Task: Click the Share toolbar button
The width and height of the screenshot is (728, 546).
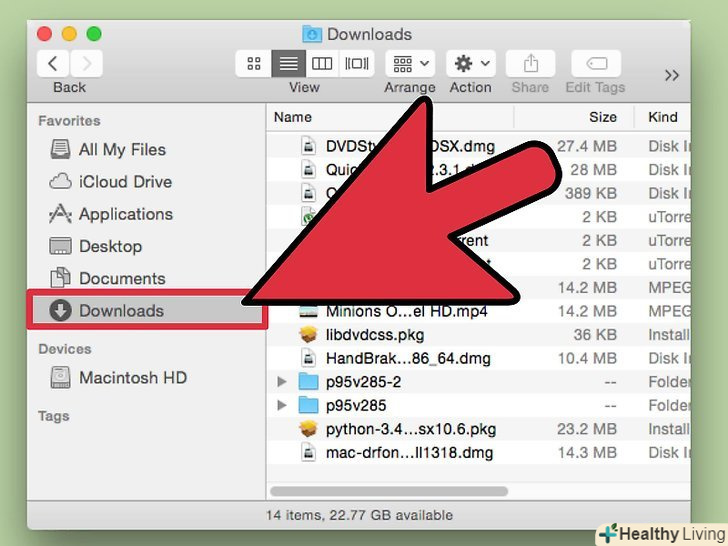Action: click(530, 63)
